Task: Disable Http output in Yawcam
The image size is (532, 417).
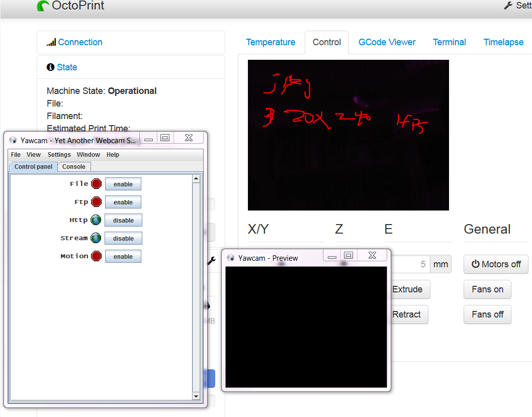Action: coord(123,220)
